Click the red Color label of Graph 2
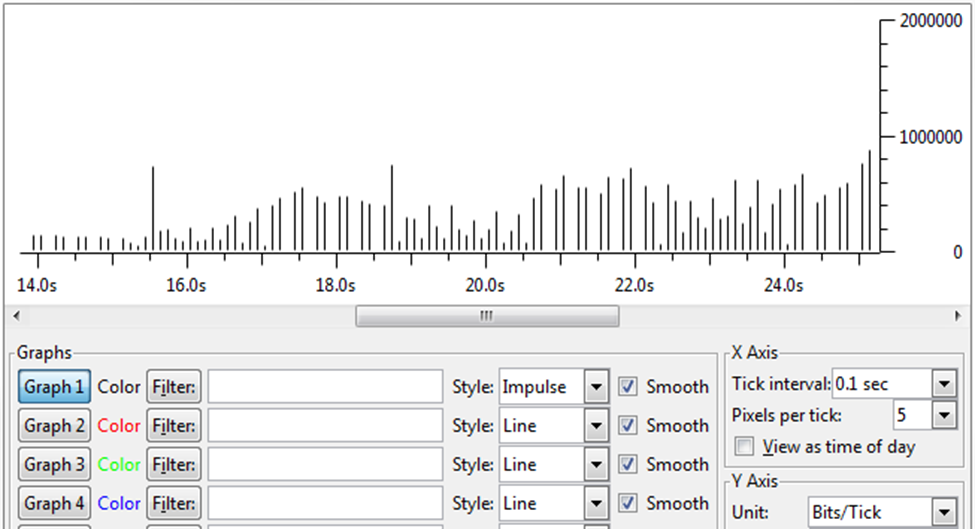 coord(119,426)
